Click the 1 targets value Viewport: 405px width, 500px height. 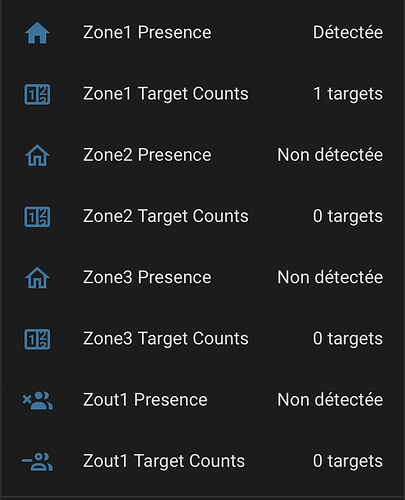pyautogui.click(x=348, y=94)
